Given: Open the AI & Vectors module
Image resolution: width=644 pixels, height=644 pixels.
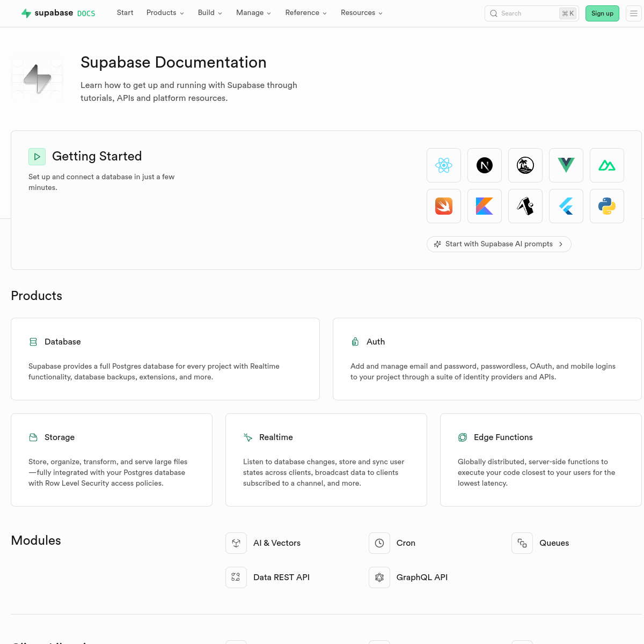Looking at the screenshot, I should pyautogui.click(x=277, y=543).
